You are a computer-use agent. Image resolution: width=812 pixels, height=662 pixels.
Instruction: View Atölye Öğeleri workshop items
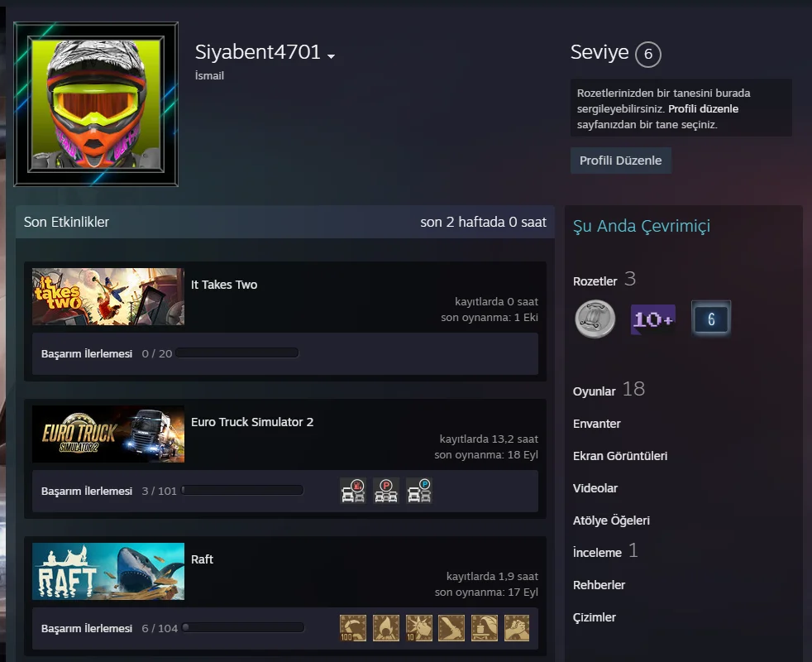coord(611,520)
